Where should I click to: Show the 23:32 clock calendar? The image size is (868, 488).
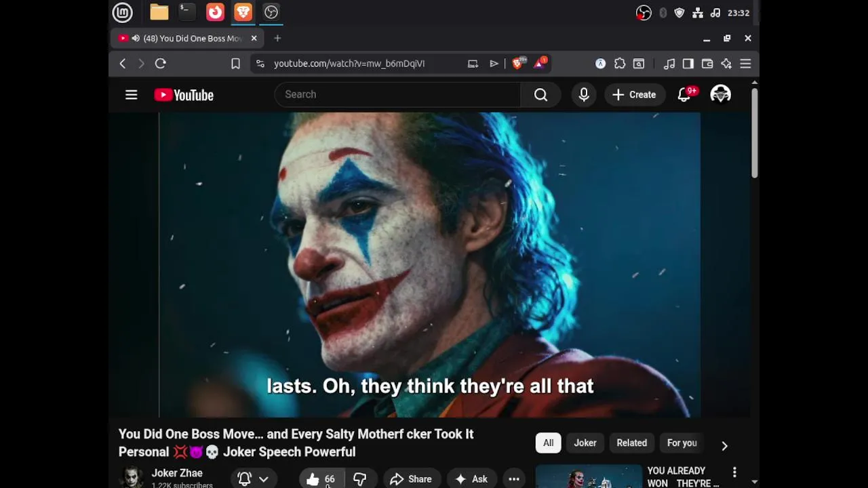coord(738,13)
